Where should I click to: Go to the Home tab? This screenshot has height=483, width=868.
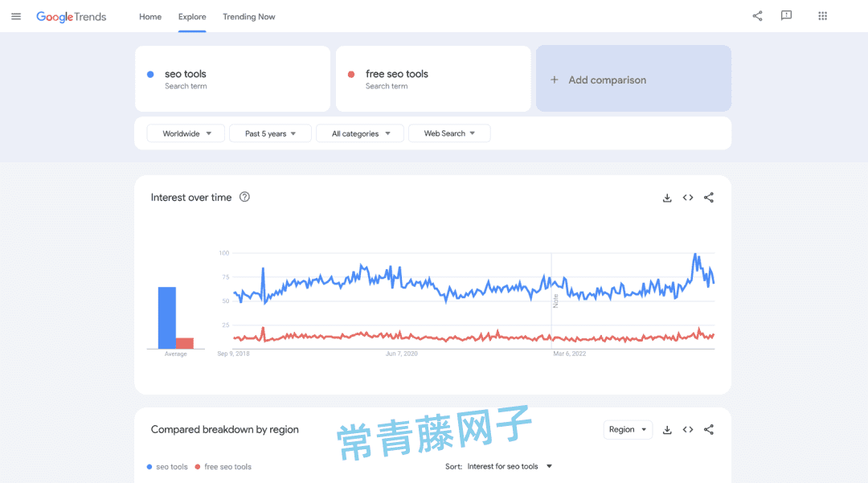[x=150, y=17]
